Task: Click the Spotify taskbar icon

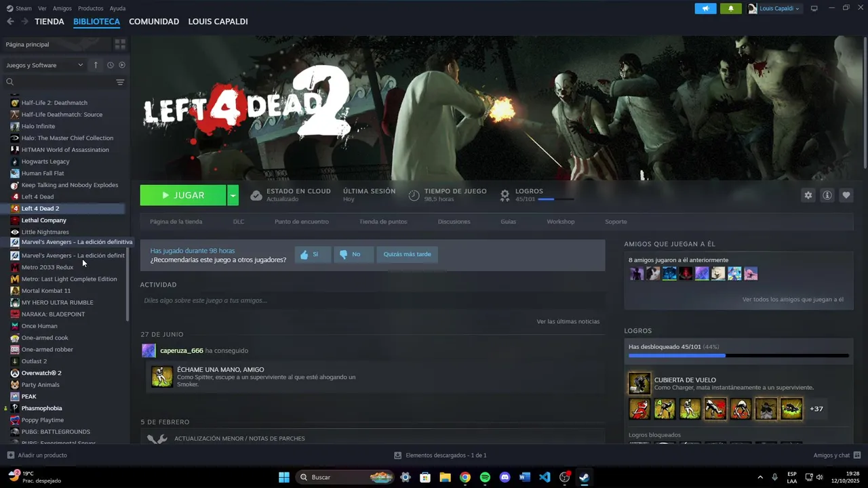Action: click(485, 477)
